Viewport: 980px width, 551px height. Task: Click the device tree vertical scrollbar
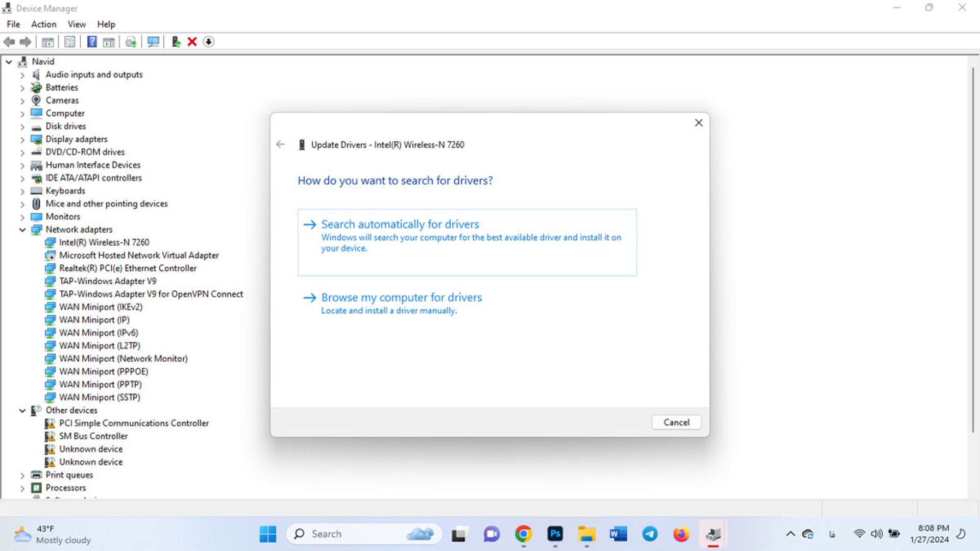click(x=973, y=250)
